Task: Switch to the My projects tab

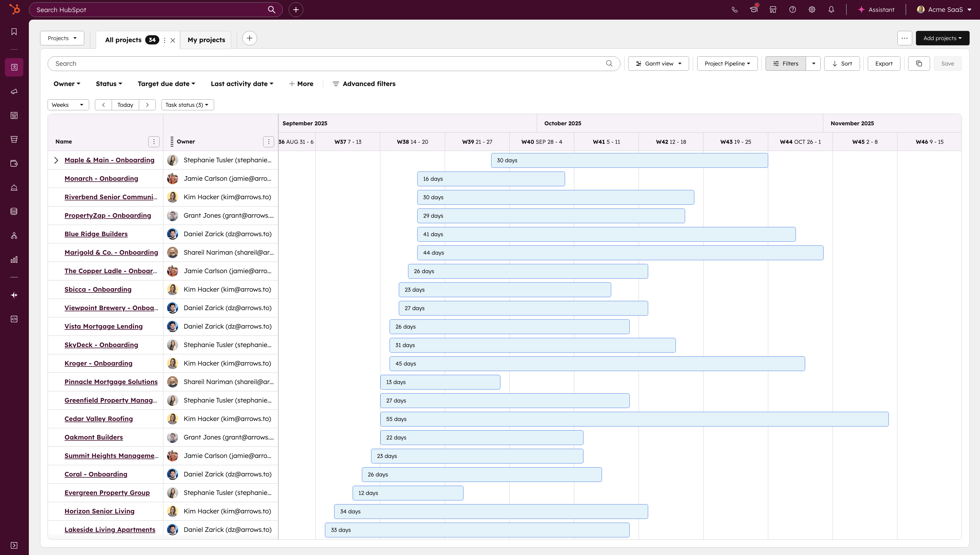Action: tap(206, 40)
